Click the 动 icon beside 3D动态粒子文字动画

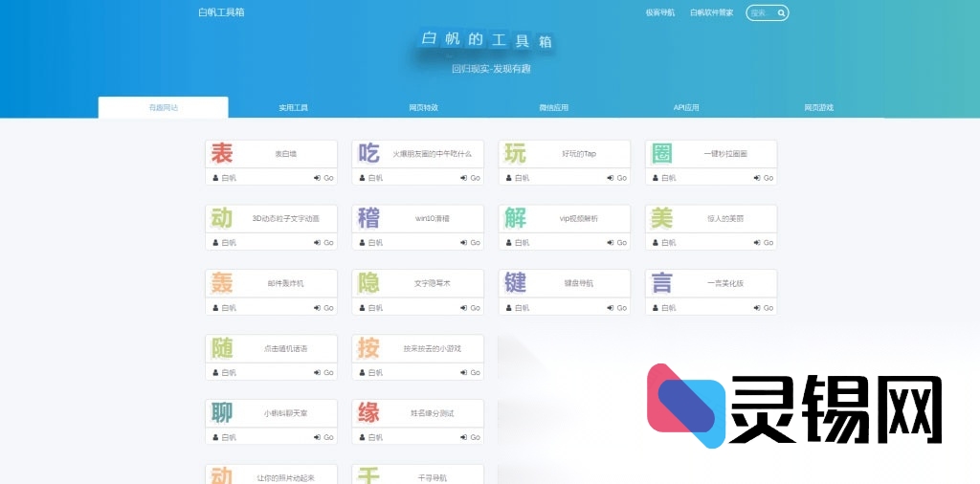(222, 218)
